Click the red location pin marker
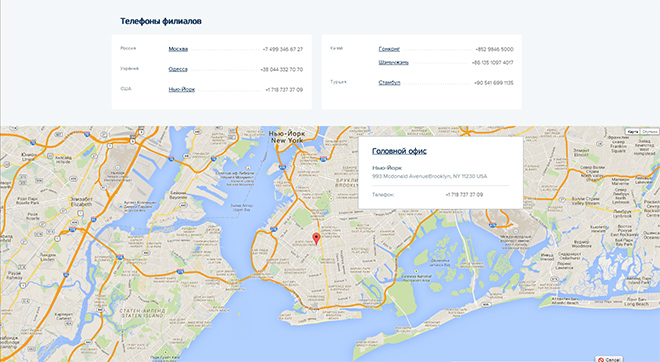660x362 pixels. coord(316,239)
